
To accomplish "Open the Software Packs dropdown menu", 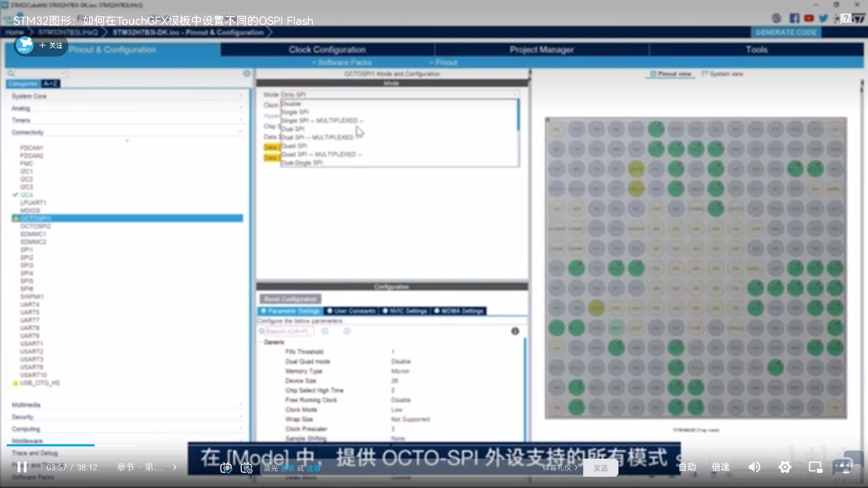I will coord(342,62).
